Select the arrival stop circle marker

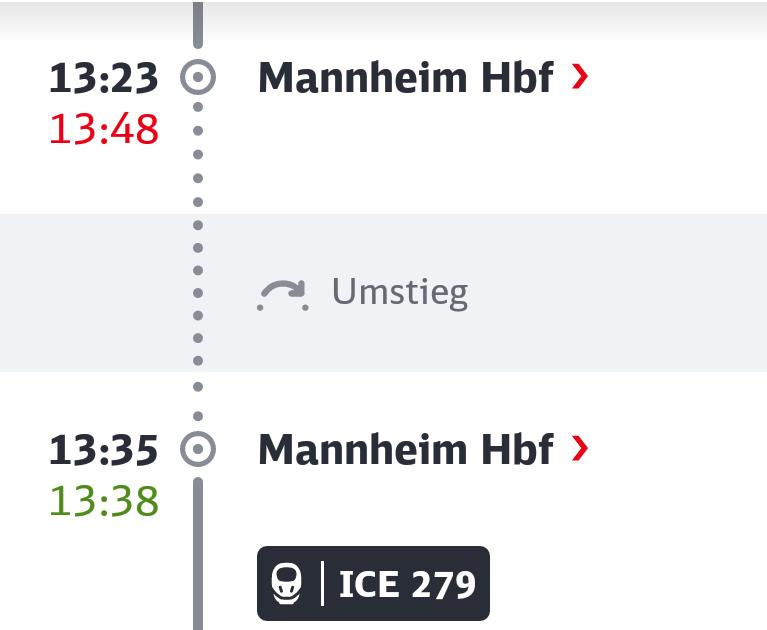pyautogui.click(x=198, y=77)
